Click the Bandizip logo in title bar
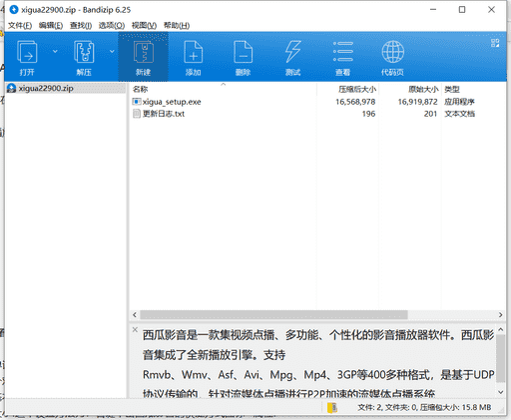This screenshot has width=511, height=420. [14, 10]
